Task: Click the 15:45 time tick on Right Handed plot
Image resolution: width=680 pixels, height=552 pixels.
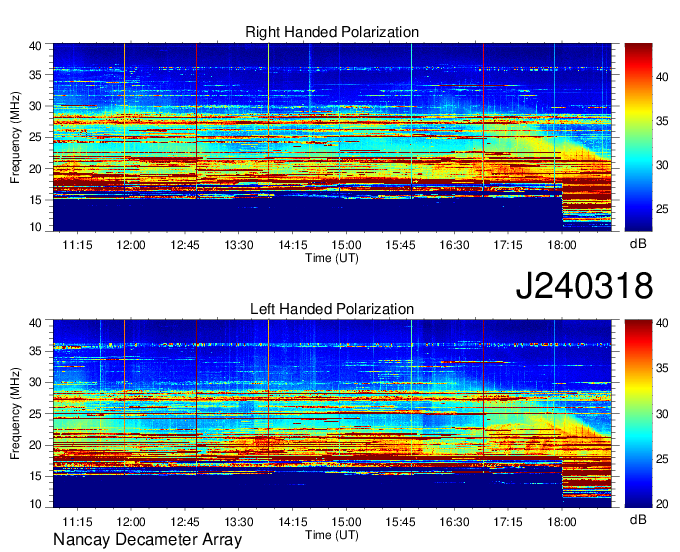Action: [x=400, y=245]
